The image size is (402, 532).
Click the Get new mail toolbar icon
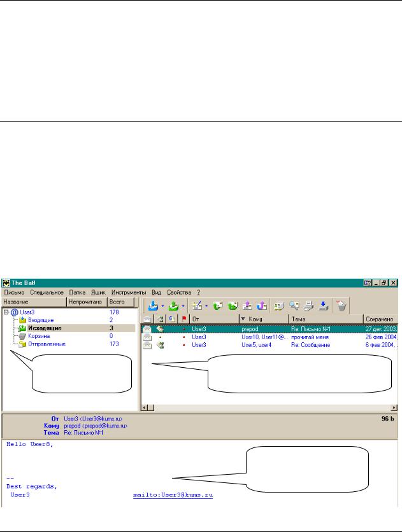point(153,305)
